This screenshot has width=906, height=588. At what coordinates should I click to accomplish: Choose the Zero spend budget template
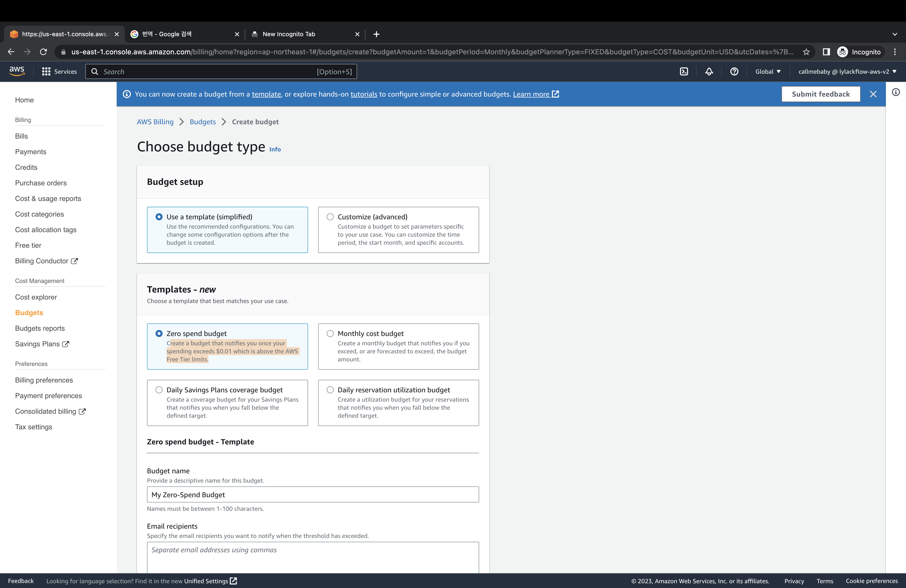click(227, 346)
